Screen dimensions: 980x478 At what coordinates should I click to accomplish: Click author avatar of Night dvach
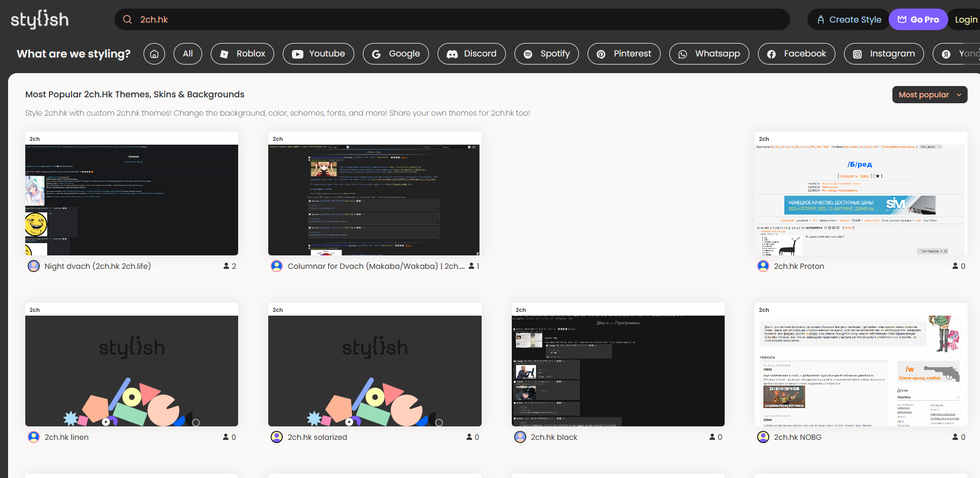click(x=34, y=266)
